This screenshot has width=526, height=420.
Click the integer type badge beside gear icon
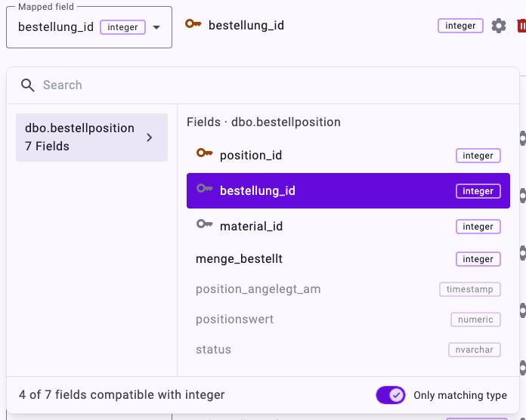tap(460, 26)
